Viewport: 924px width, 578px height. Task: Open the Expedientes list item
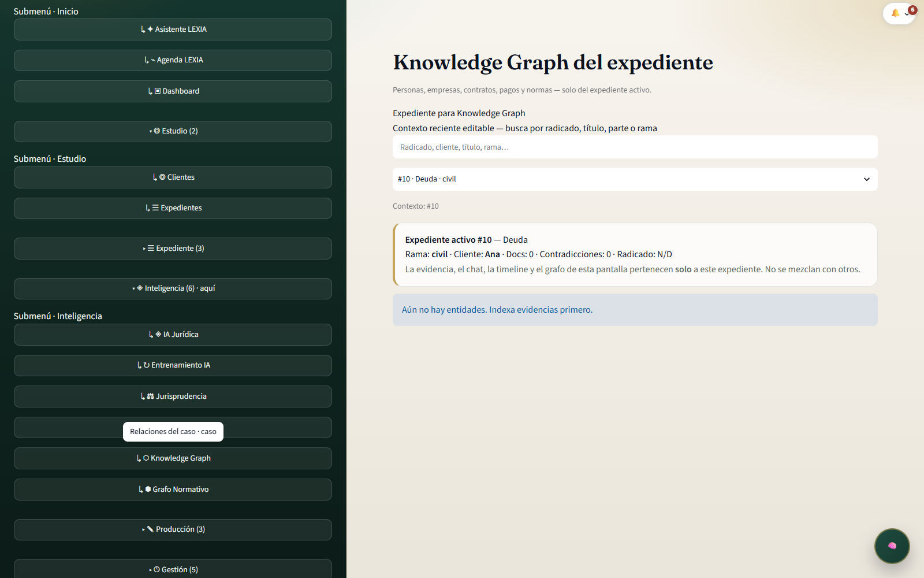click(x=173, y=208)
